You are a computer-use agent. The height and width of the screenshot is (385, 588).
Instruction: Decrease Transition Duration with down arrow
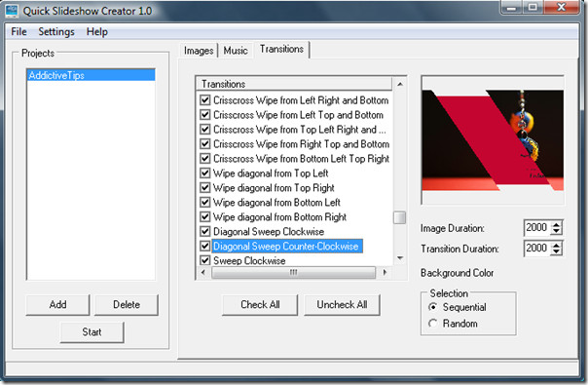coord(557,252)
